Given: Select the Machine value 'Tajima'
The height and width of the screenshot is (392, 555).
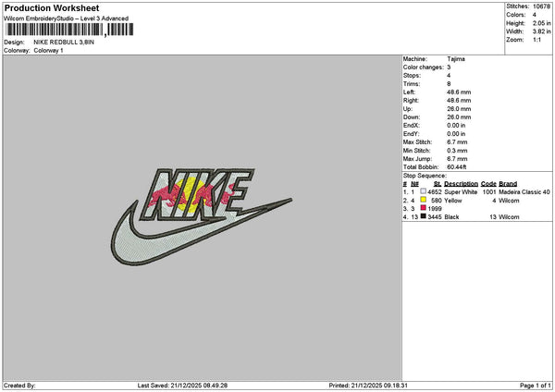Looking at the screenshot, I should tap(456, 59).
